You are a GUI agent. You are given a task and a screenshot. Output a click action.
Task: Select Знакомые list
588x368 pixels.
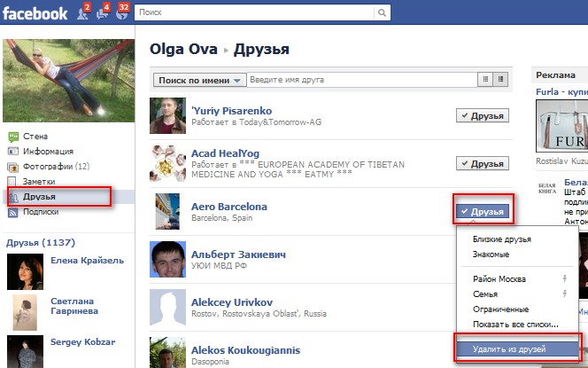click(x=491, y=254)
